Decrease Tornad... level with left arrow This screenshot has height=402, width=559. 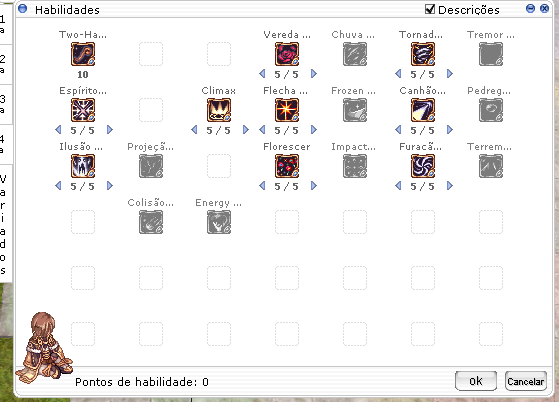pyautogui.click(x=398, y=74)
